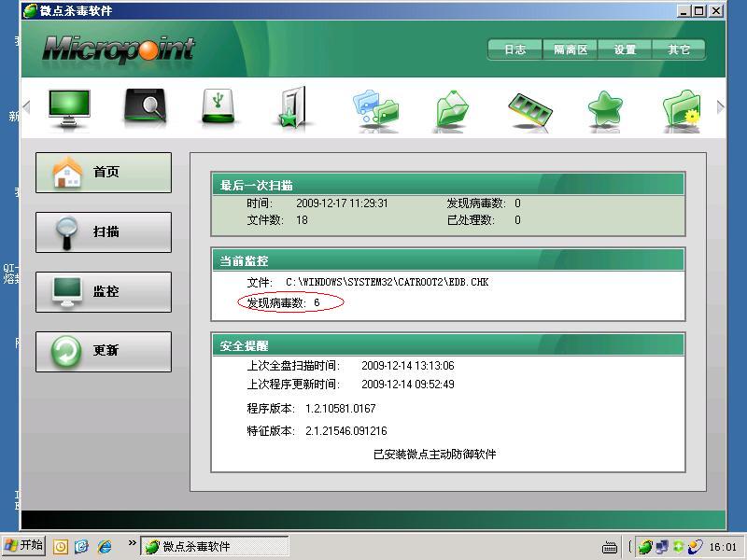This screenshot has width=747, height=560.
Task: Click the Micropoint tray icon
Action: pos(645,547)
